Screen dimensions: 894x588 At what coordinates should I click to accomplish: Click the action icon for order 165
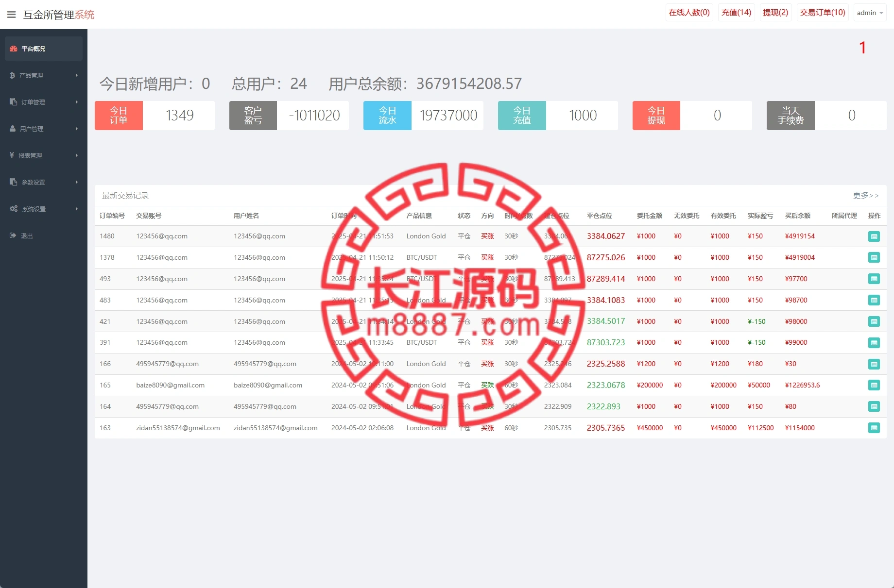tap(874, 386)
